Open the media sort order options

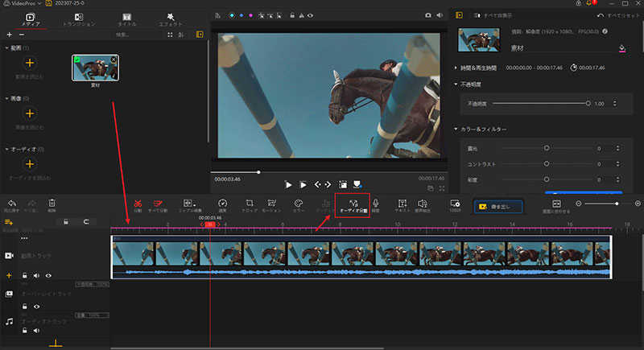(x=181, y=35)
